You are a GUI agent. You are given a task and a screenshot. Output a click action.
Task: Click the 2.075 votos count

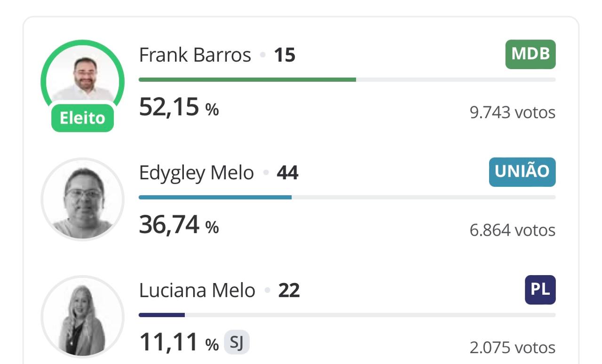pyautogui.click(x=513, y=348)
